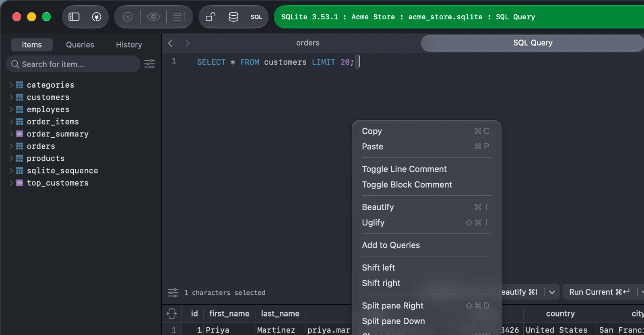Open the database cylinder icon

coord(233,17)
